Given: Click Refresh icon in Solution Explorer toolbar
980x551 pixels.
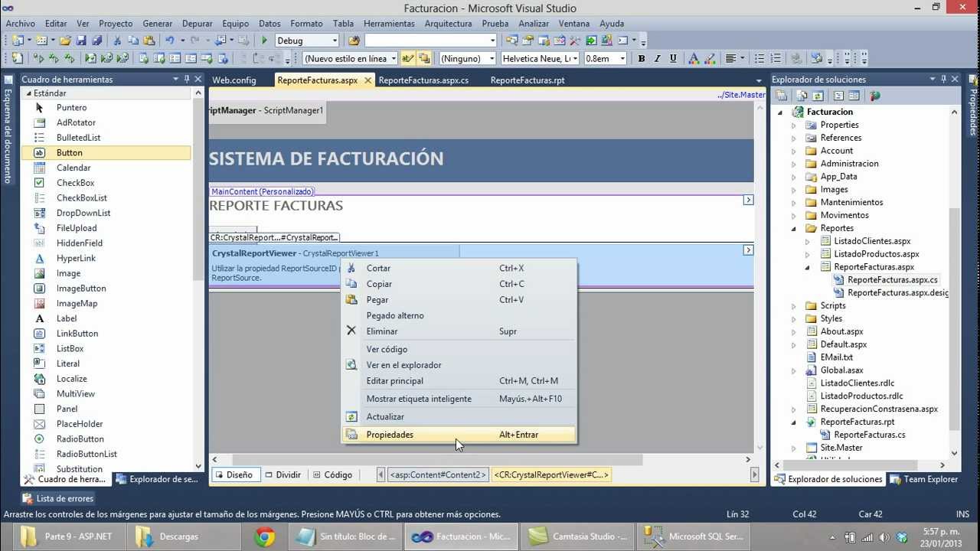Looking at the screenshot, I should coord(818,96).
